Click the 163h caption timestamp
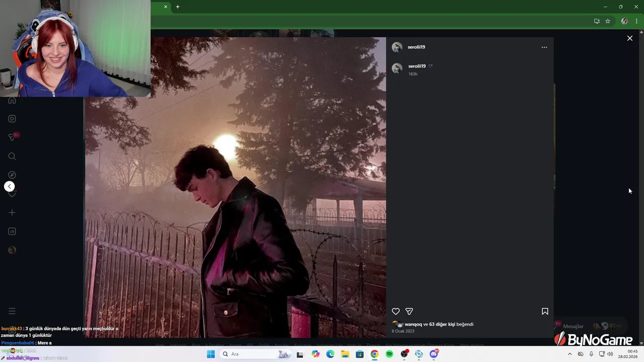The width and height of the screenshot is (644, 362). (413, 74)
